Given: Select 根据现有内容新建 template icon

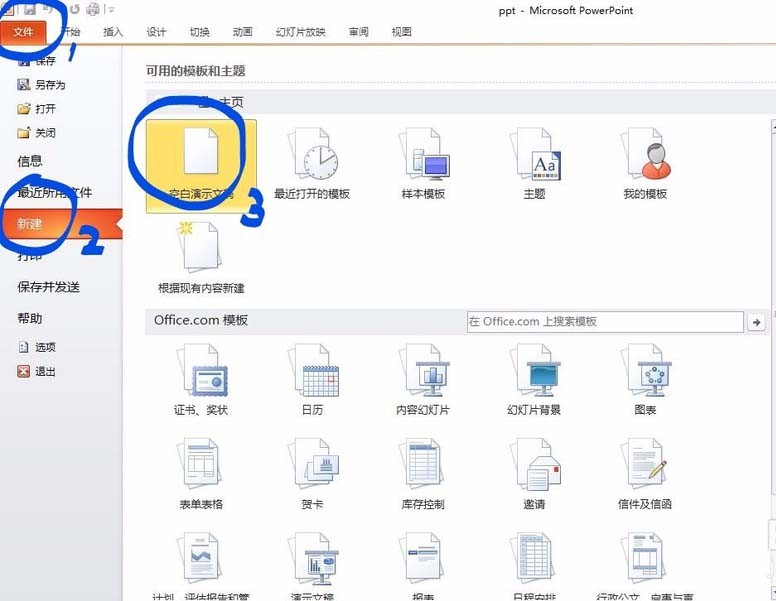Looking at the screenshot, I should click(x=201, y=258).
